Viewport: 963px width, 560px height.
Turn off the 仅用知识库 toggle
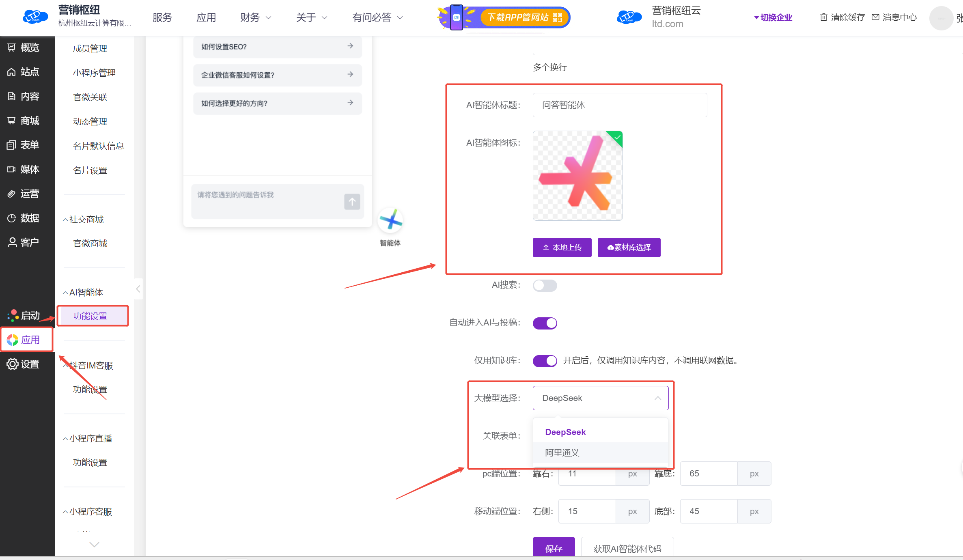coord(545,360)
